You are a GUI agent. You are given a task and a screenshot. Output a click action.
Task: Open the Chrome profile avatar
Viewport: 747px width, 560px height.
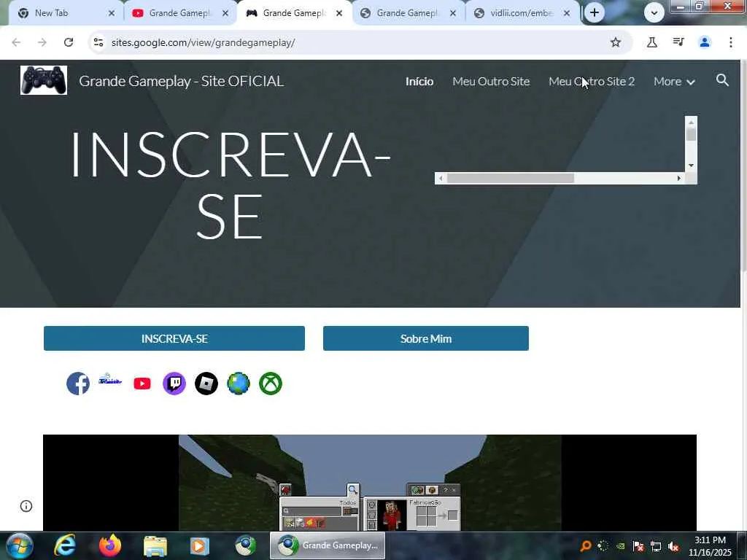click(705, 42)
